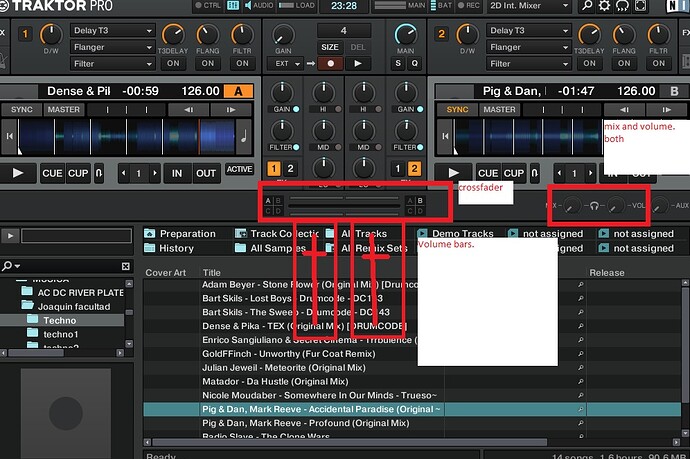Start loop recorder with the record button
The height and width of the screenshot is (459, 690).
330,64
